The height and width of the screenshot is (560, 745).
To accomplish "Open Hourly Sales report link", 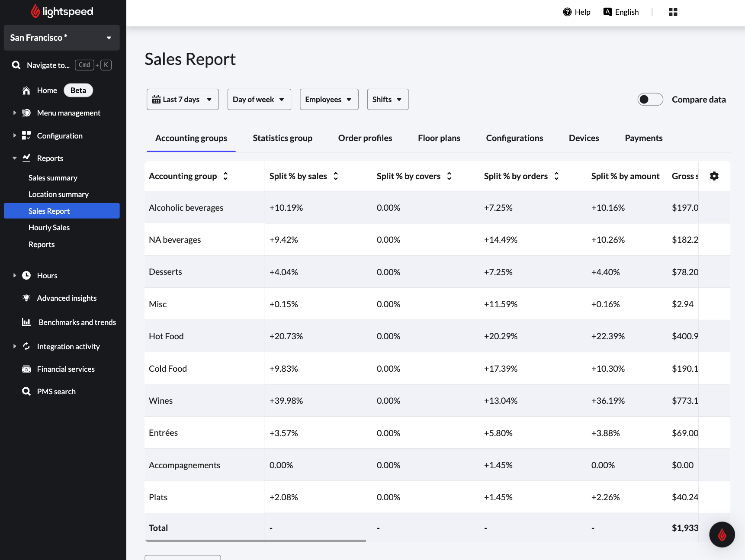I will (49, 228).
